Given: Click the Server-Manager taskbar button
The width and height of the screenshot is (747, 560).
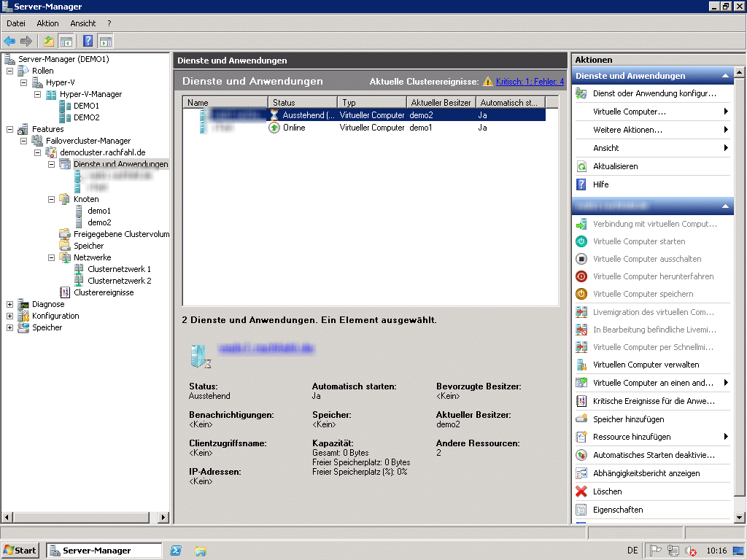Looking at the screenshot, I should pos(104,551).
